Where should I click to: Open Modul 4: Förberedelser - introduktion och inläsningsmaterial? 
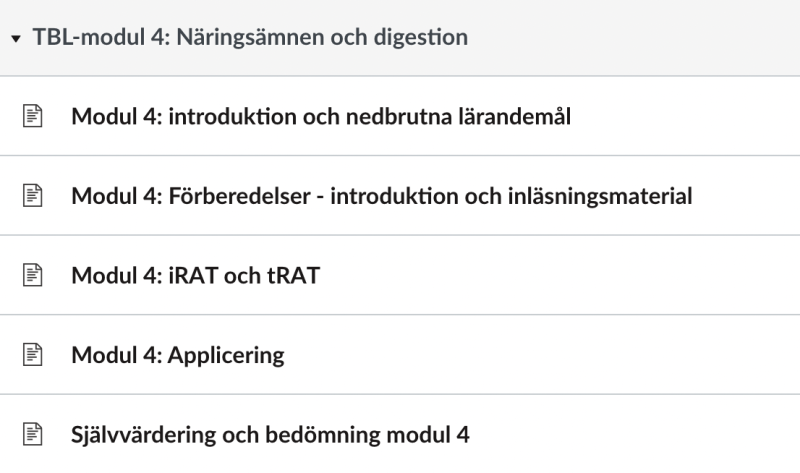382,196
